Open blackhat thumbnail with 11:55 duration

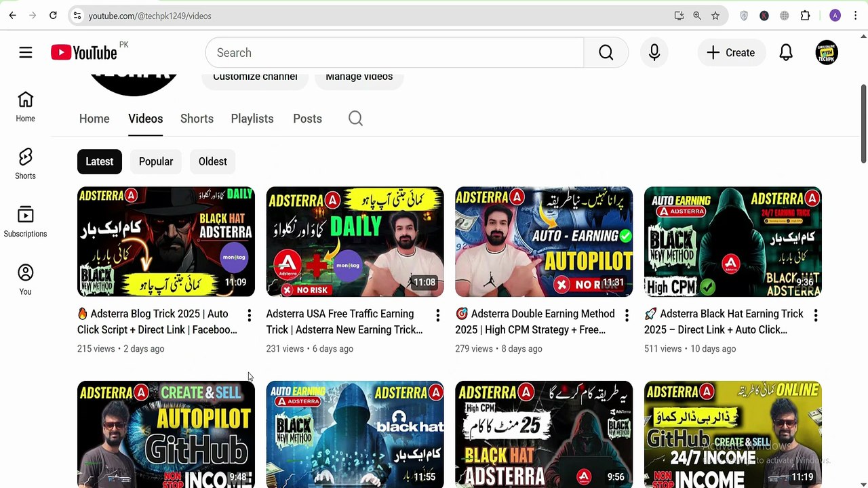pos(355,434)
